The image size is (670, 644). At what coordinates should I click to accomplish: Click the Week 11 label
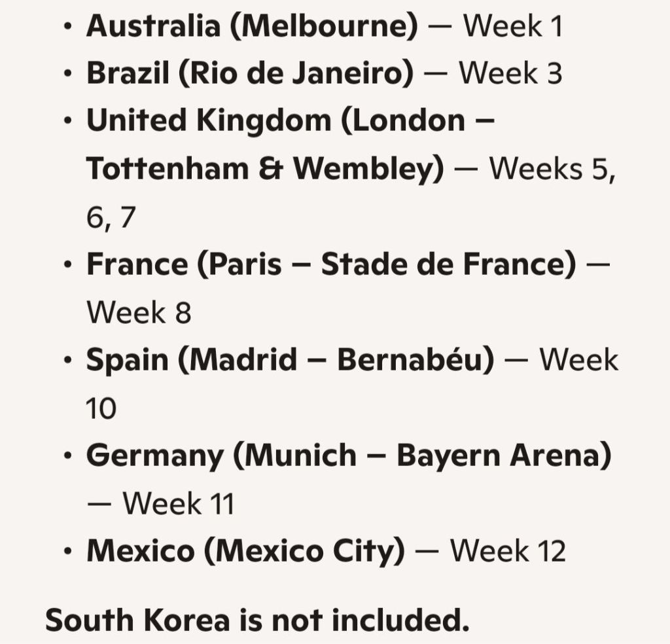click(179, 504)
